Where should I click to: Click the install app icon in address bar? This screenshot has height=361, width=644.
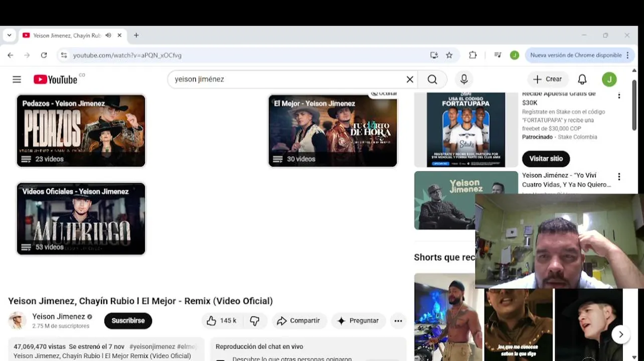click(434, 55)
